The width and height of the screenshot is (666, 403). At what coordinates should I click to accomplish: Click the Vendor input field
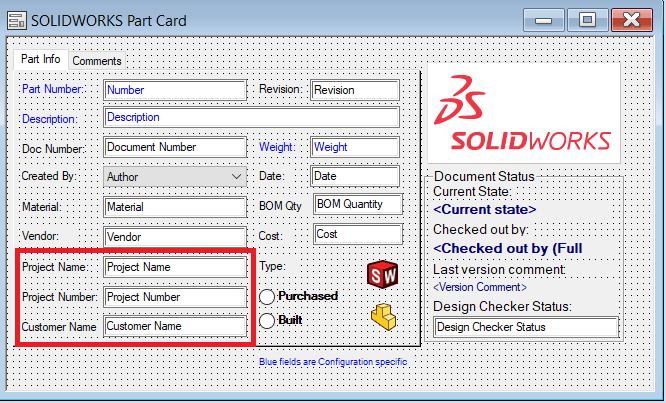coord(175,237)
